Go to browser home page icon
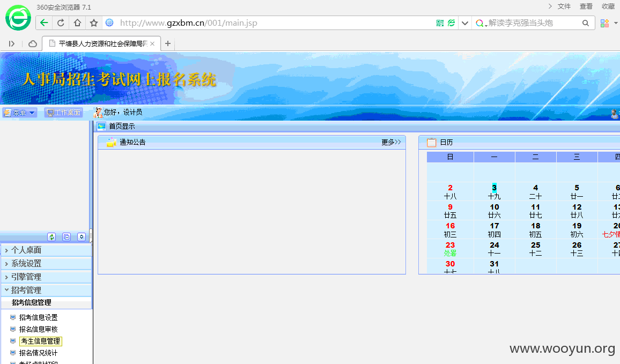Image resolution: width=620 pixels, height=364 pixels. coord(77,23)
